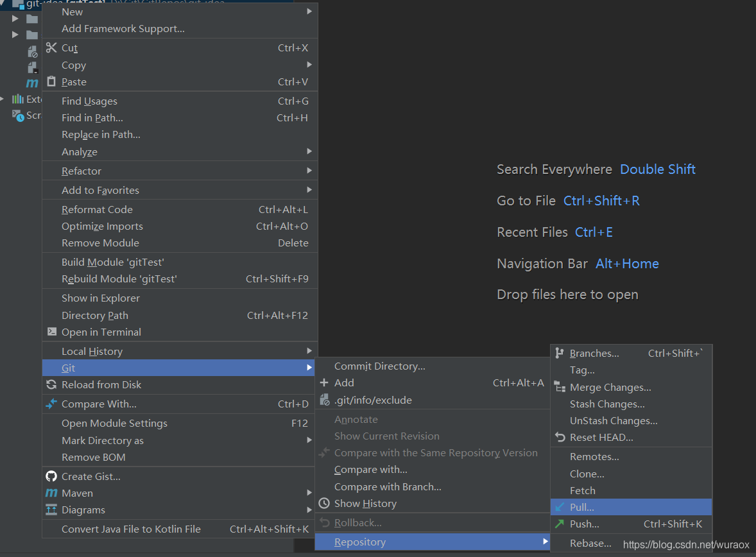The image size is (756, 557).
Task: Select Rebase in Repository submenu
Action: click(631, 543)
